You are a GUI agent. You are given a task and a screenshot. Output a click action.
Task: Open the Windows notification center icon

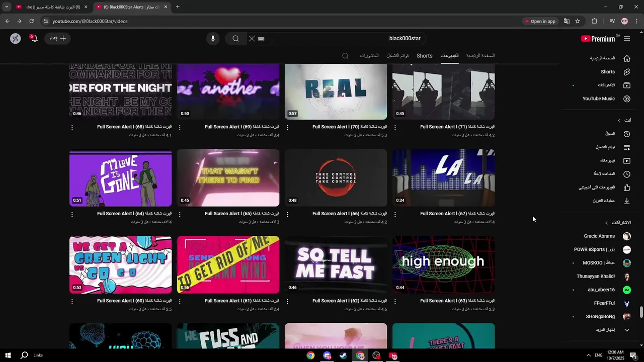point(633,355)
